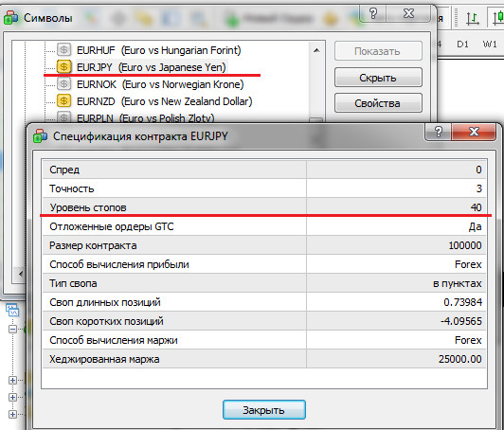Click the EURNZD yellow dollar icon
The image size is (504, 430).
[x=64, y=101]
